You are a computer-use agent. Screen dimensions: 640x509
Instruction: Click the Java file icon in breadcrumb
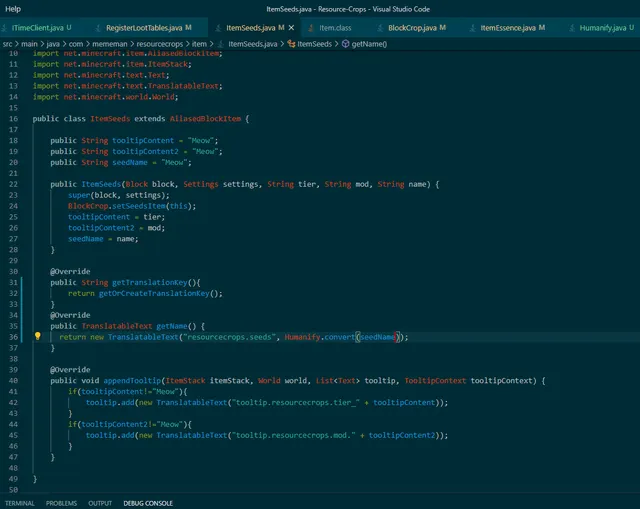coord(221,44)
